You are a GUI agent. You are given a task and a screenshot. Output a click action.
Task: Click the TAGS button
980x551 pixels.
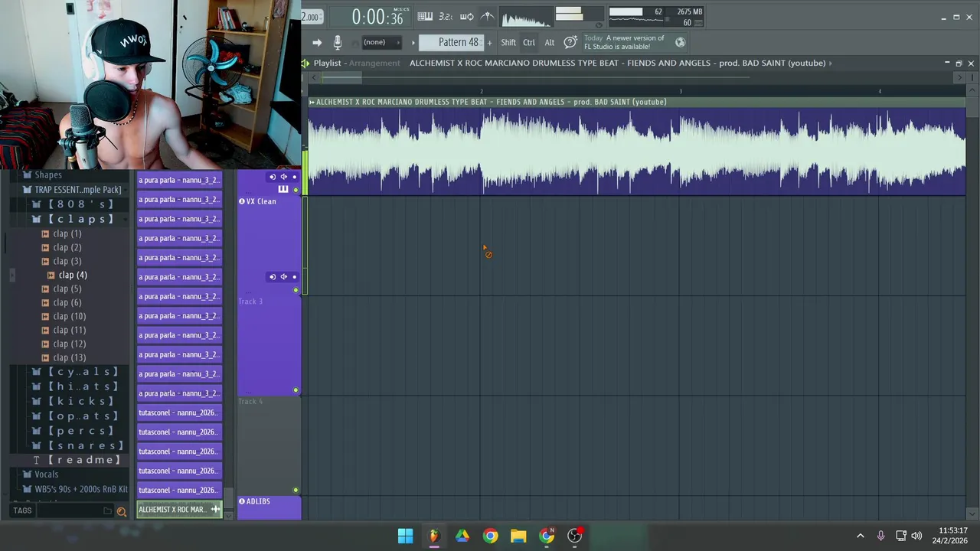[x=22, y=510]
